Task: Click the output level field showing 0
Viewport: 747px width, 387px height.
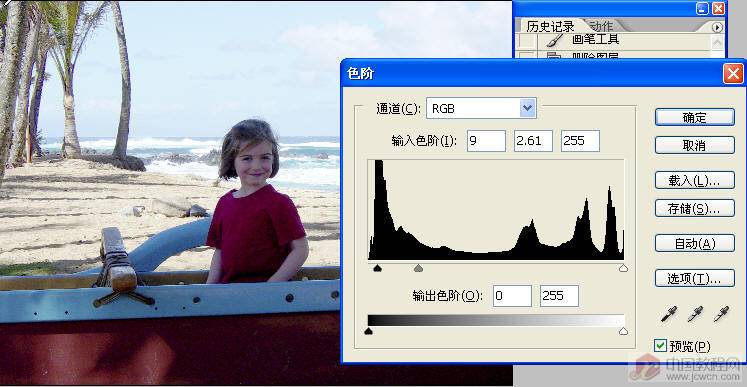Action: coord(512,296)
